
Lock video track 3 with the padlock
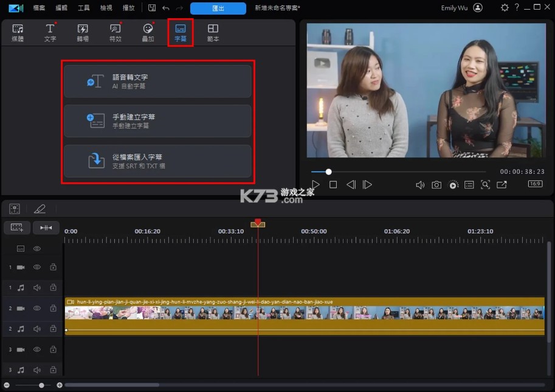coord(53,349)
